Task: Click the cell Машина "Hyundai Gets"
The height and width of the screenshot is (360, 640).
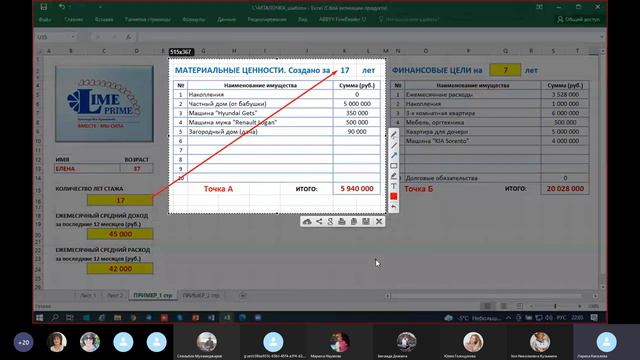Action: coord(260,113)
